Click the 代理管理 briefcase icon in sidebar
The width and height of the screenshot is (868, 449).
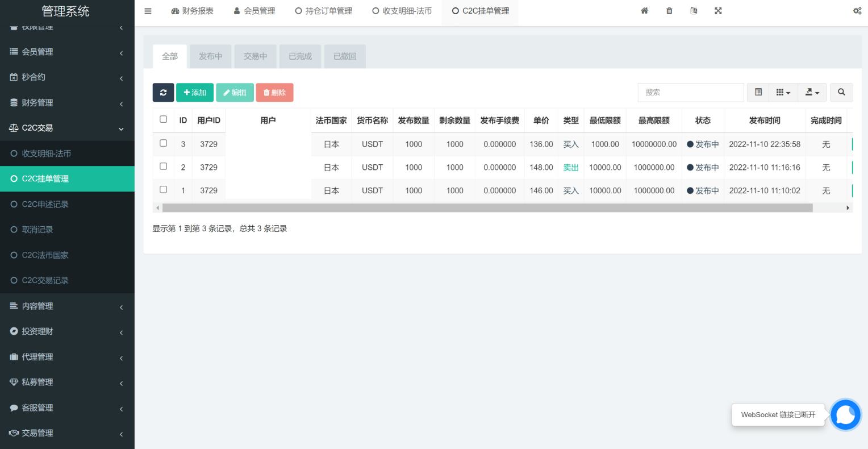14,357
